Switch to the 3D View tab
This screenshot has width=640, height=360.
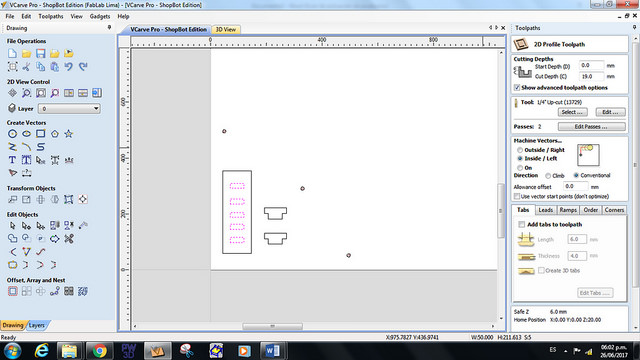[x=226, y=29]
